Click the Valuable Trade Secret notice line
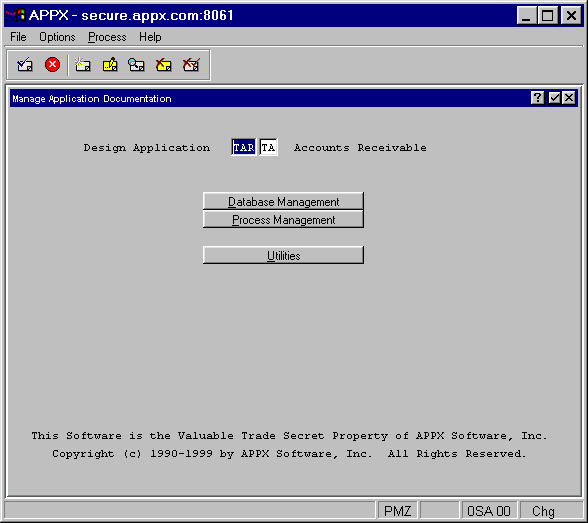Image resolution: width=588 pixels, height=523 pixels. [x=289, y=436]
